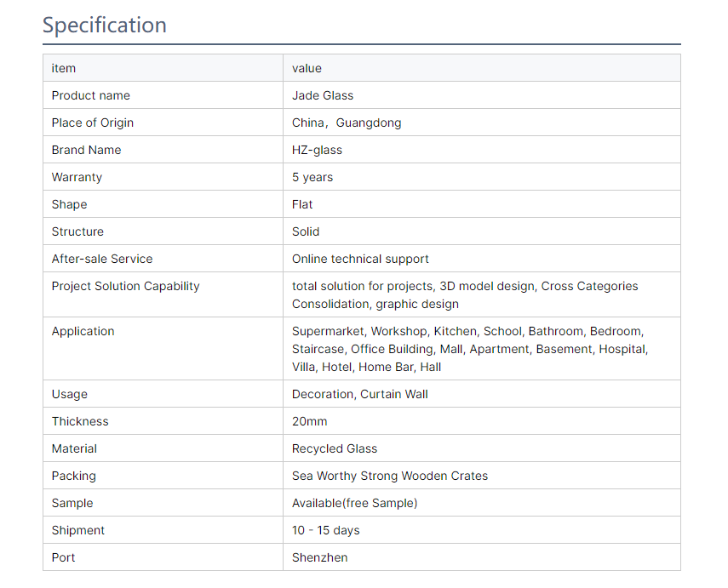
Task: Select the Application row label
Action: 83,331
